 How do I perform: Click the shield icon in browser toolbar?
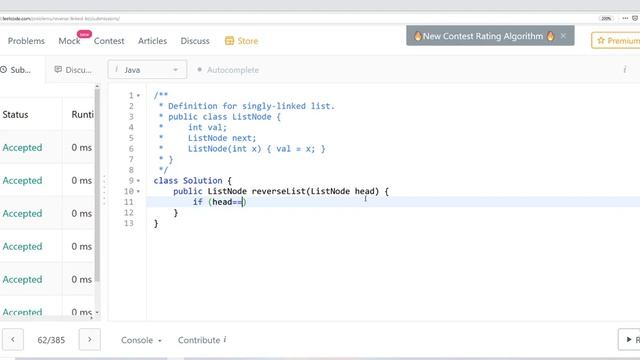[x=635, y=18]
